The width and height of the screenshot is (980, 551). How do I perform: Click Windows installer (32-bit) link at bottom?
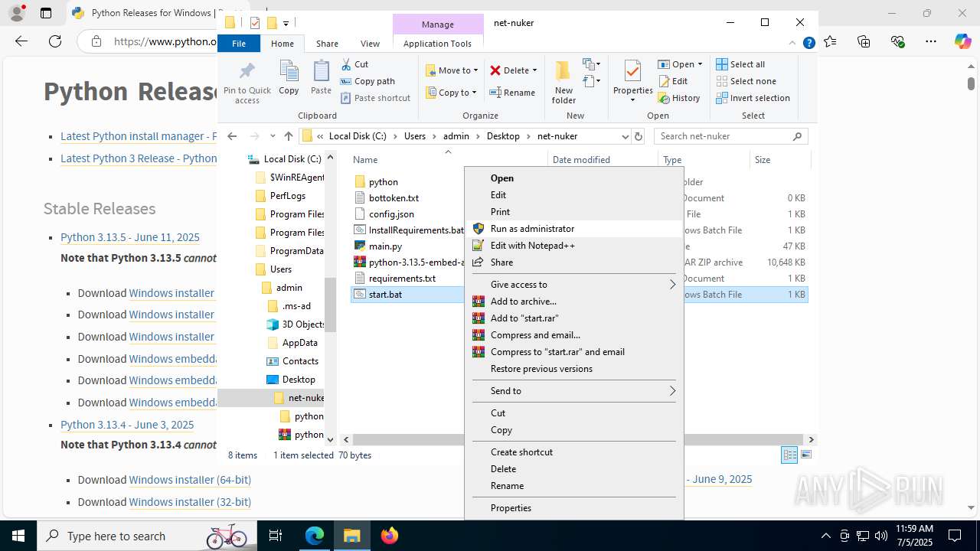(190, 502)
